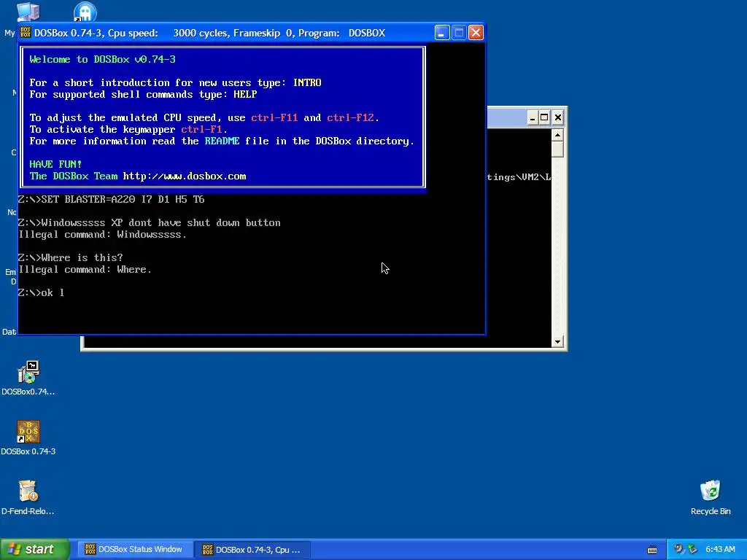This screenshot has width=747, height=560.
Task: Minimize the DOSBox Status Window behind
Action: pyautogui.click(x=532, y=117)
